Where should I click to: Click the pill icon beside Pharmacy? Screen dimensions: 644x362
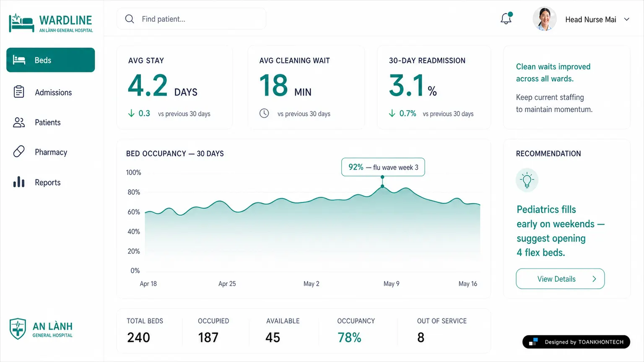click(x=19, y=152)
